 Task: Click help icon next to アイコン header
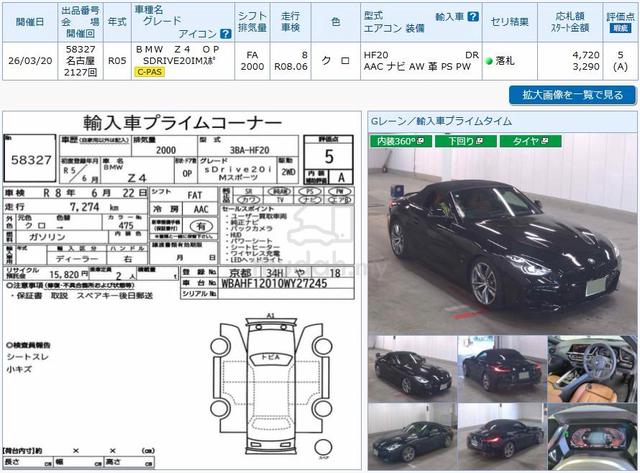click(225, 34)
